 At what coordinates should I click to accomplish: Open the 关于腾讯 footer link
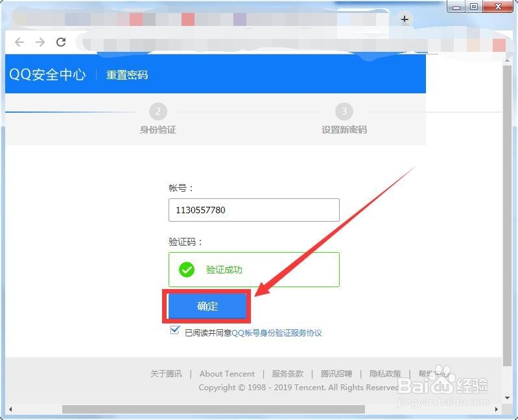[166, 374]
